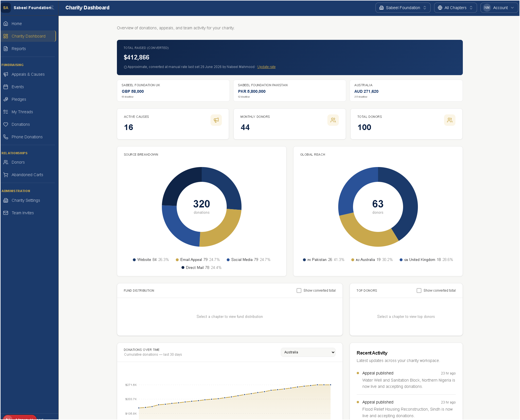
Task: Click the Monthly Donors count 44
Action: pyautogui.click(x=245, y=127)
